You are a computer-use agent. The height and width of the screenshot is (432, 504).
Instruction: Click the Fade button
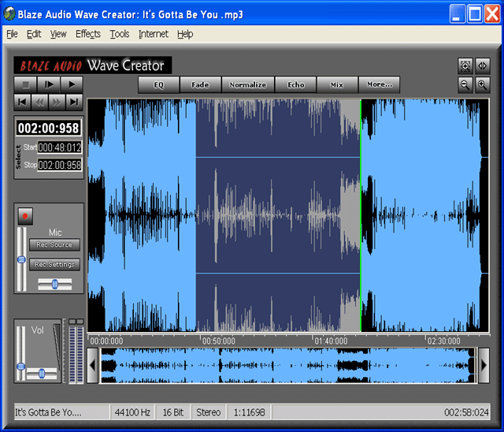pos(200,85)
